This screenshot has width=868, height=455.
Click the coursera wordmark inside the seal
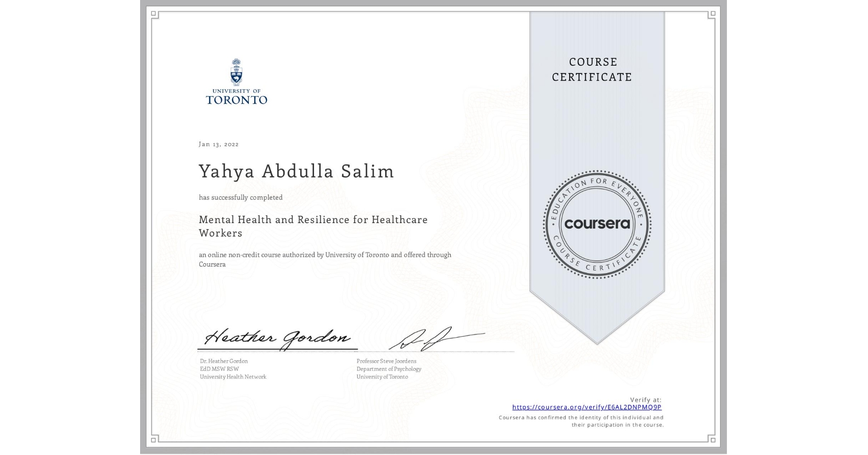[x=597, y=224]
